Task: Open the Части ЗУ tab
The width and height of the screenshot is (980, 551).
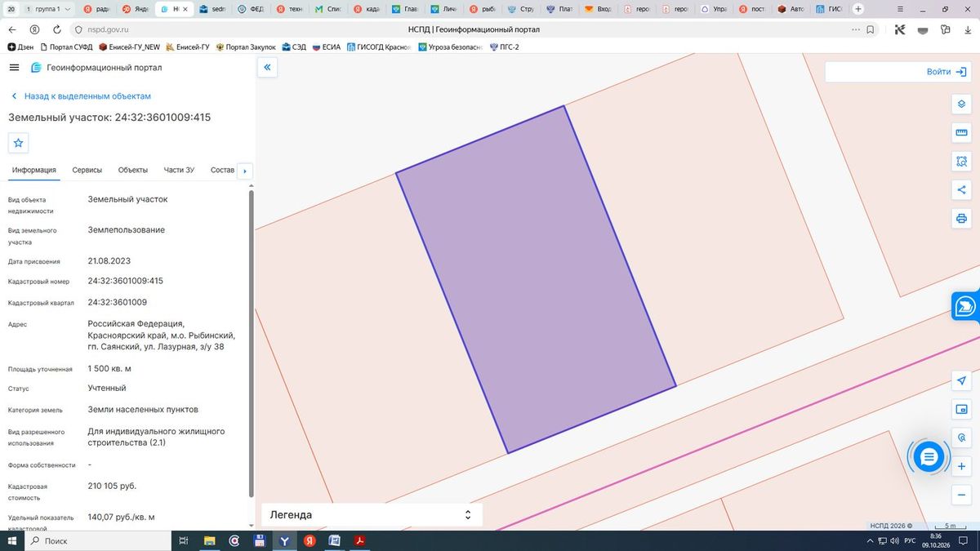Action: click(x=179, y=170)
